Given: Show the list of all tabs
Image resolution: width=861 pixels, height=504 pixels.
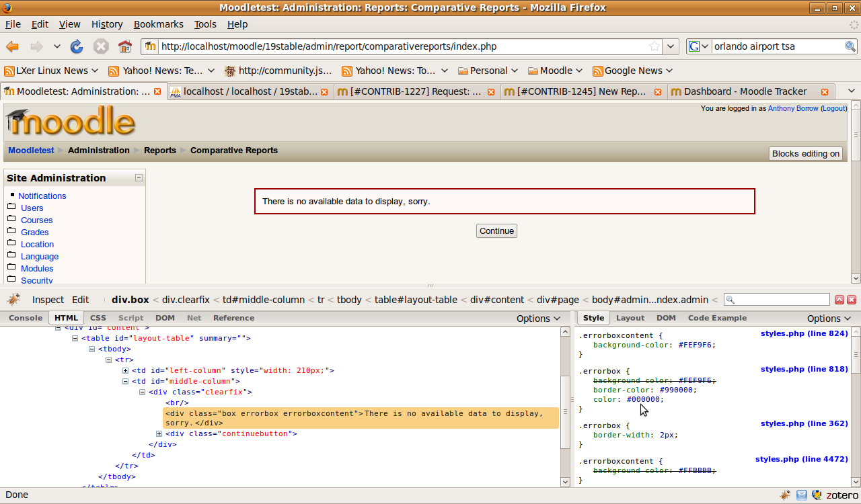Looking at the screenshot, I should click(850, 91).
